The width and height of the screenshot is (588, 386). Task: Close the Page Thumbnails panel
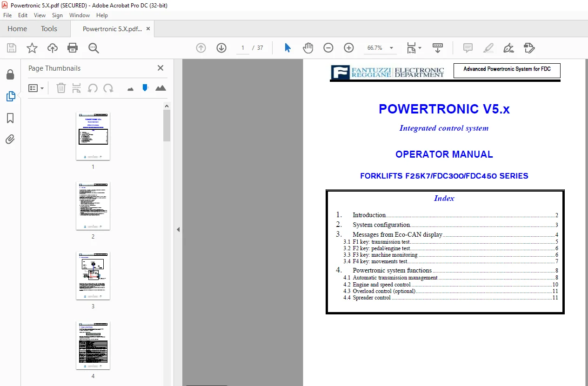[160, 68]
